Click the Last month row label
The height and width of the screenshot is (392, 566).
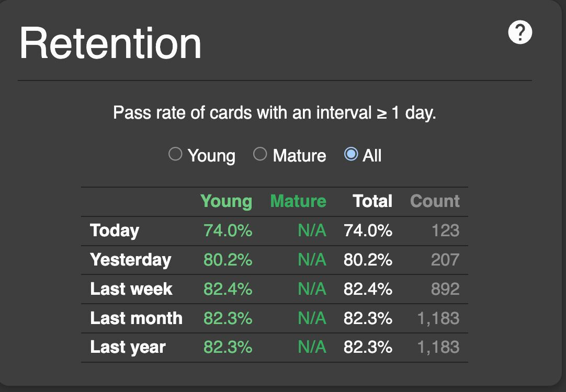pos(136,318)
